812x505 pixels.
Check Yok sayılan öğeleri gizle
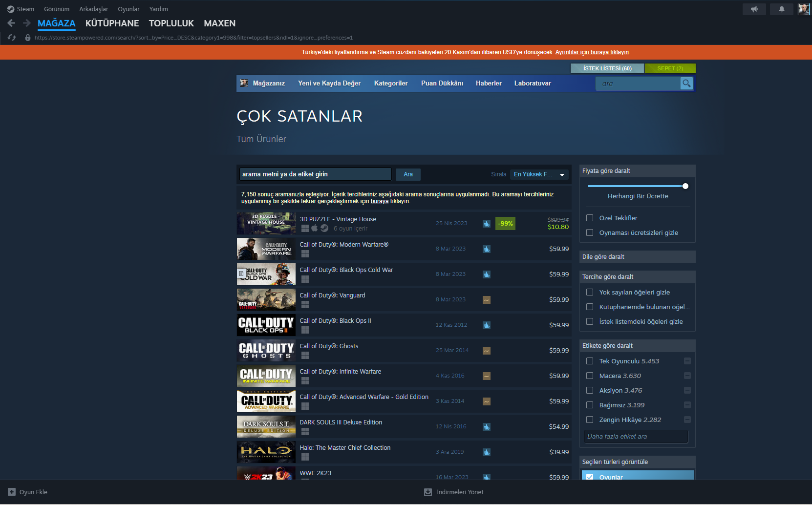click(590, 292)
